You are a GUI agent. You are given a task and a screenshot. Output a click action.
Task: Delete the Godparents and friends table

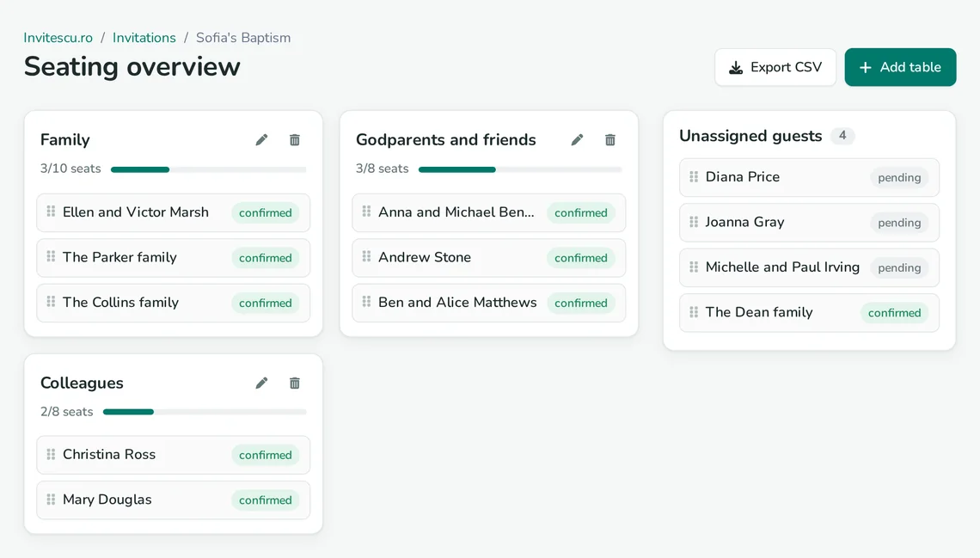(610, 140)
